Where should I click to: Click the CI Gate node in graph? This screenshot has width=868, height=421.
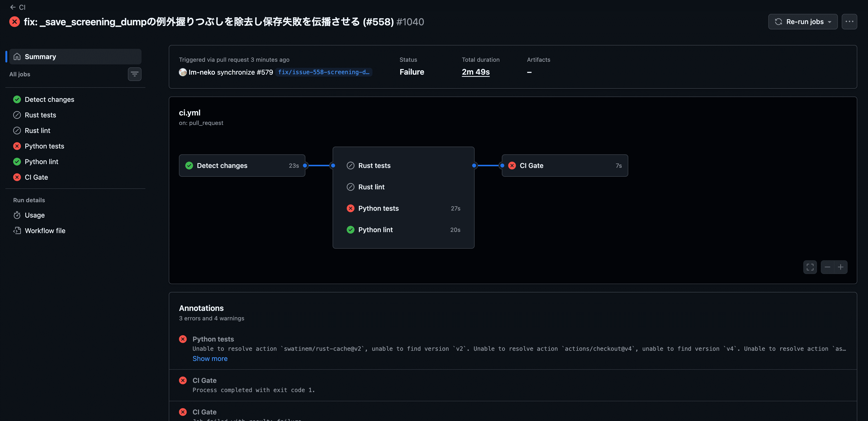point(565,166)
